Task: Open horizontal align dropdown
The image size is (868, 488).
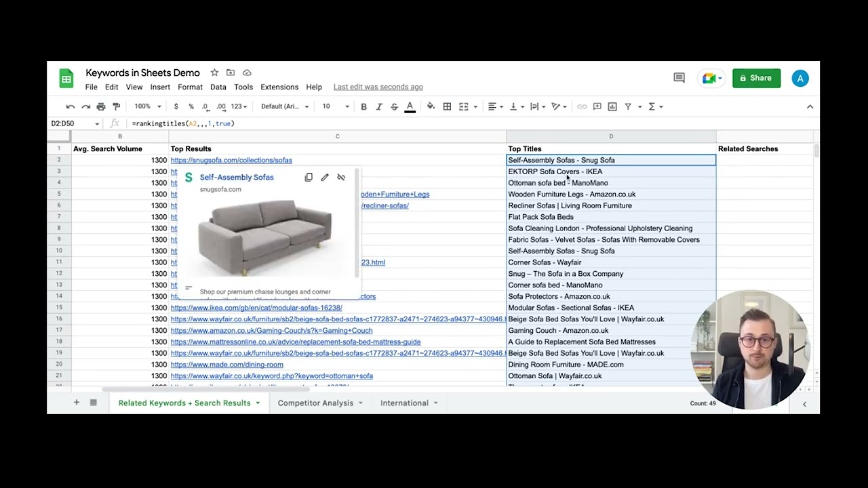Action: tap(496, 106)
